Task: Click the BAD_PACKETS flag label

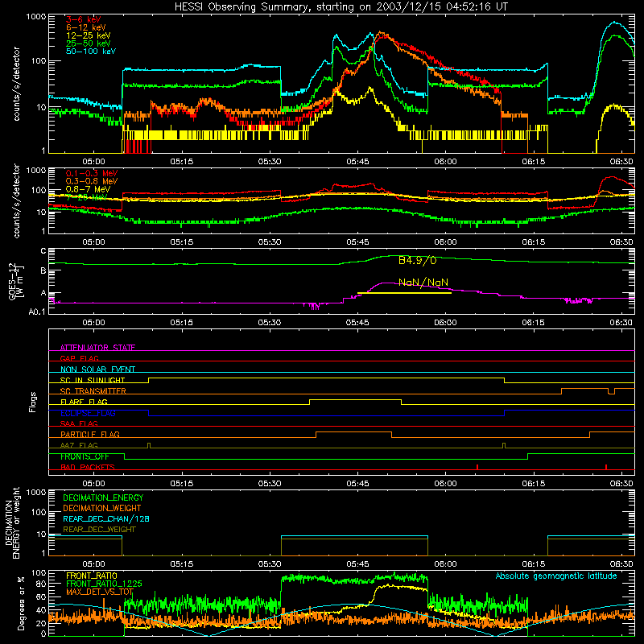Action: [88, 467]
